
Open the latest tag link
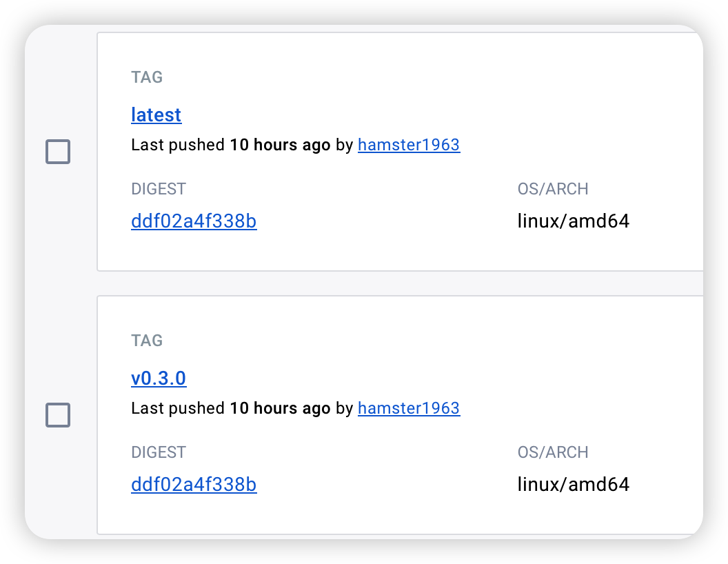156,114
